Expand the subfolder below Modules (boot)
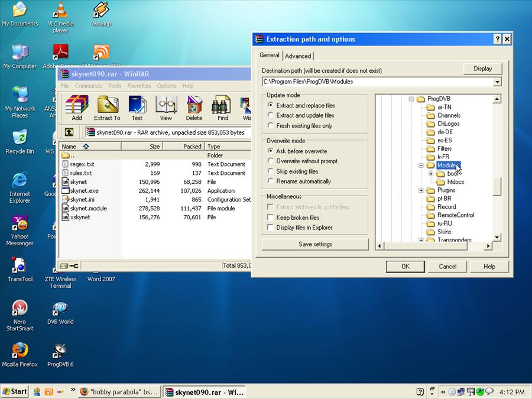 pos(431,174)
